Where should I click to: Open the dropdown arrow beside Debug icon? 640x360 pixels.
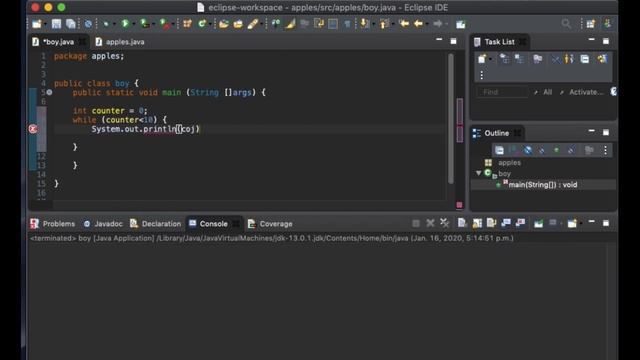click(114, 24)
